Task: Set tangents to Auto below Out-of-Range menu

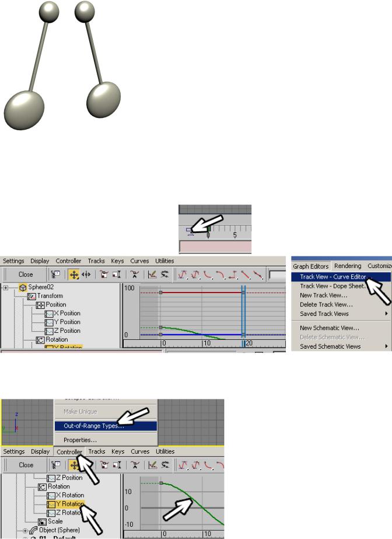Action: (x=183, y=465)
